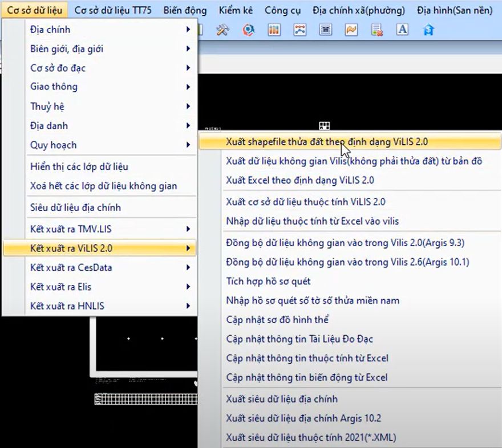Open the Công cụ menu
Viewport: 502px width, 448px height.
(283, 10)
